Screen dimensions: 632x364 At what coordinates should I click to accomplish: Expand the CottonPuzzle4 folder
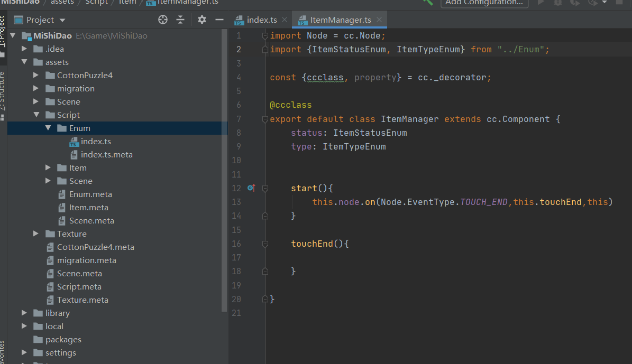(x=36, y=76)
